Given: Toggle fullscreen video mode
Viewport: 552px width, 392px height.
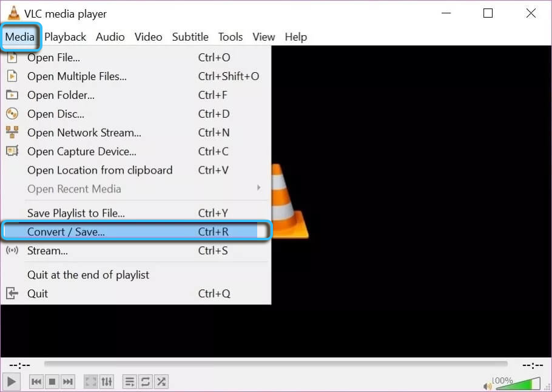Looking at the screenshot, I should [x=91, y=382].
